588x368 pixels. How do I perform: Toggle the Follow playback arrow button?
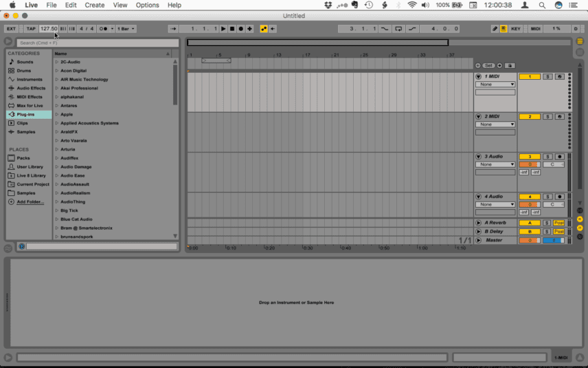pyautogui.click(x=173, y=28)
